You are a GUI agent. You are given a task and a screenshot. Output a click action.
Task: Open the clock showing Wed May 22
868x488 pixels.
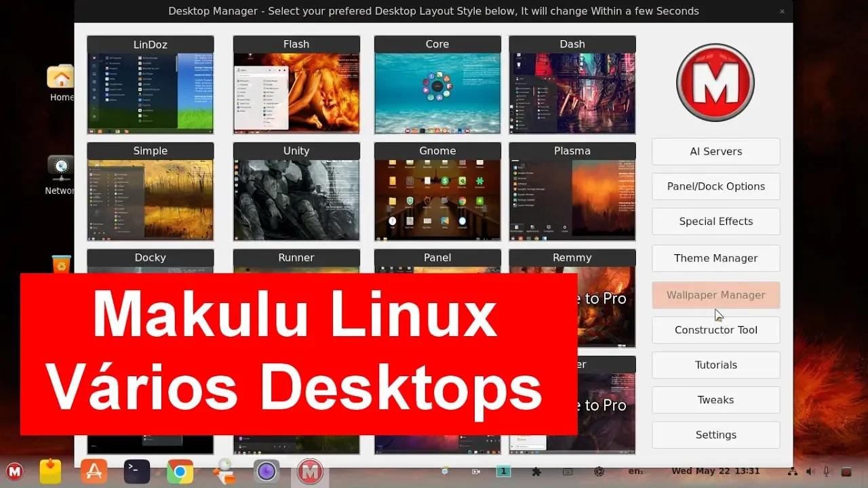point(715,471)
